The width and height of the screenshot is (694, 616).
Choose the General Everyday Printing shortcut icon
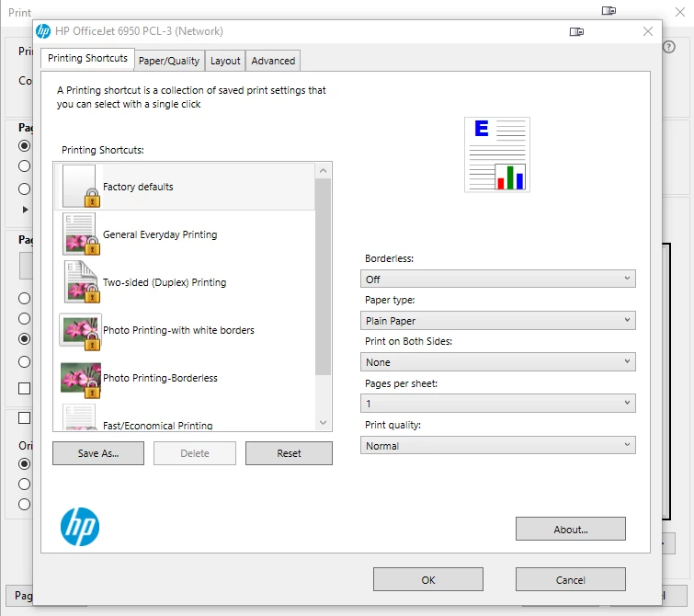(x=81, y=234)
